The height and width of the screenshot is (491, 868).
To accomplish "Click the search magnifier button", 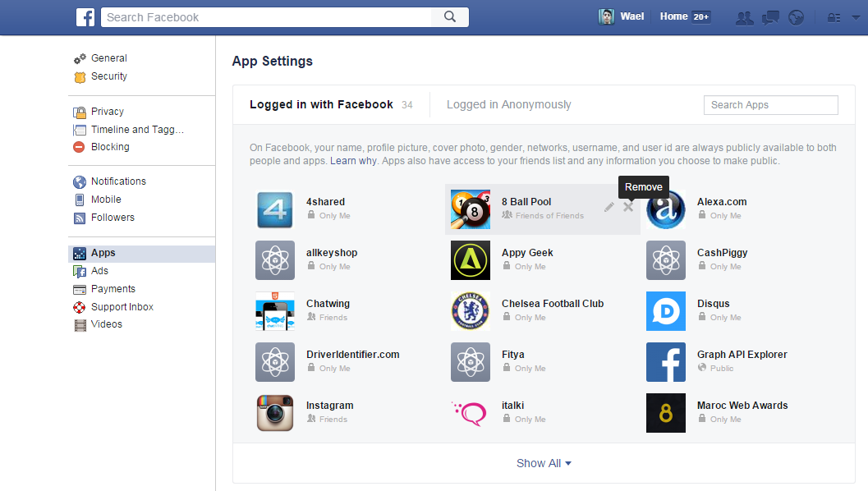I will [450, 17].
